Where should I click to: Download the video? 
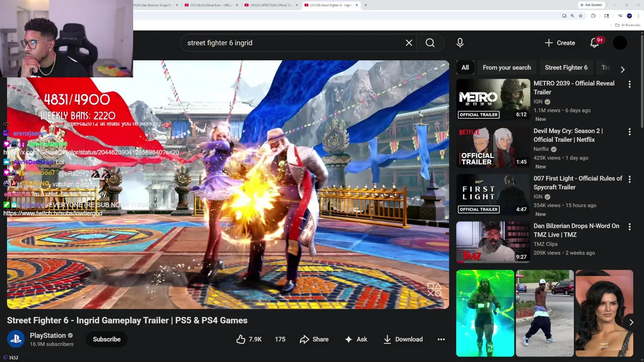tap(403, 339)
